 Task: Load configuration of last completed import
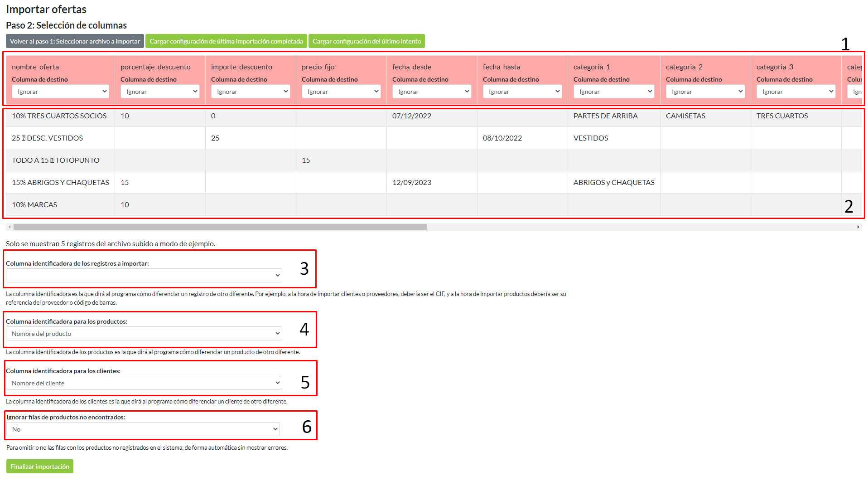click(x=226, y=41)
